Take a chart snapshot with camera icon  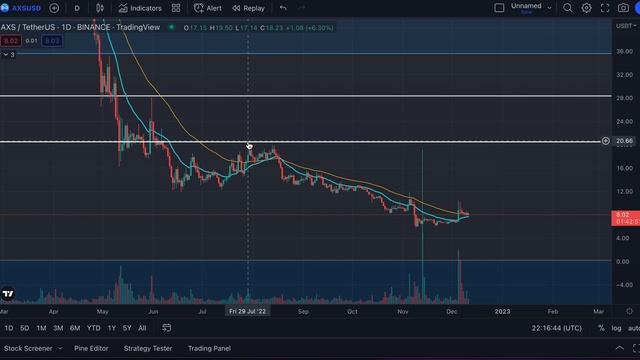click(x=623, y=8)
